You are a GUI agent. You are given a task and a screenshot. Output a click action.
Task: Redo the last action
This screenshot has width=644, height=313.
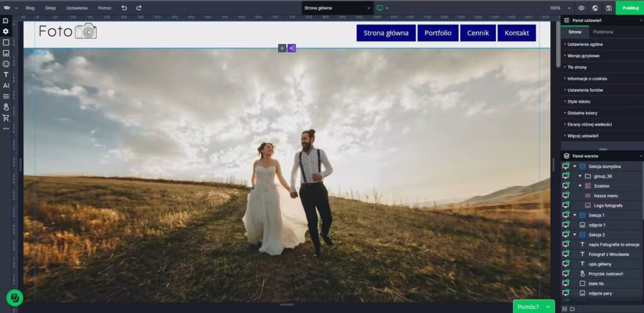(x=139, y=8)
